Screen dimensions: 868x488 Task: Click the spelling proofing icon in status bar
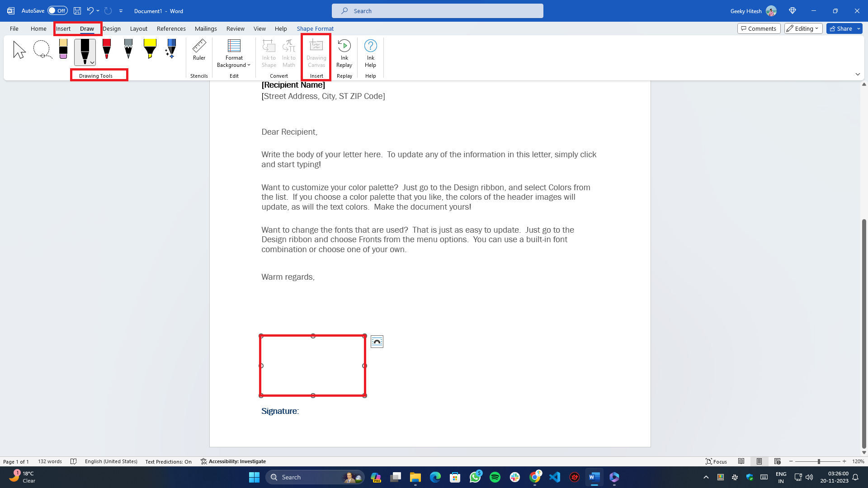coord(74,461)
